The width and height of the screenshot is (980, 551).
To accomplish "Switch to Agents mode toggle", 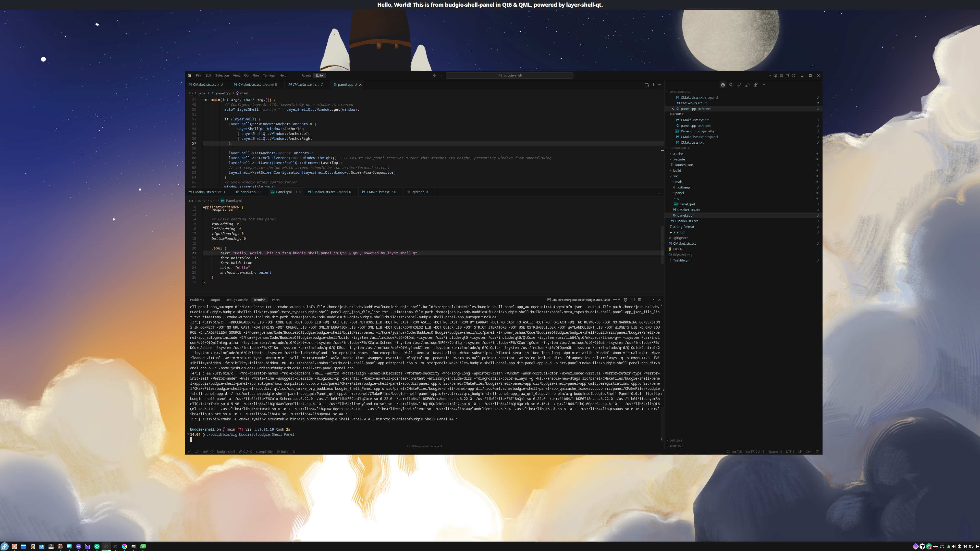I will (306, 75).
